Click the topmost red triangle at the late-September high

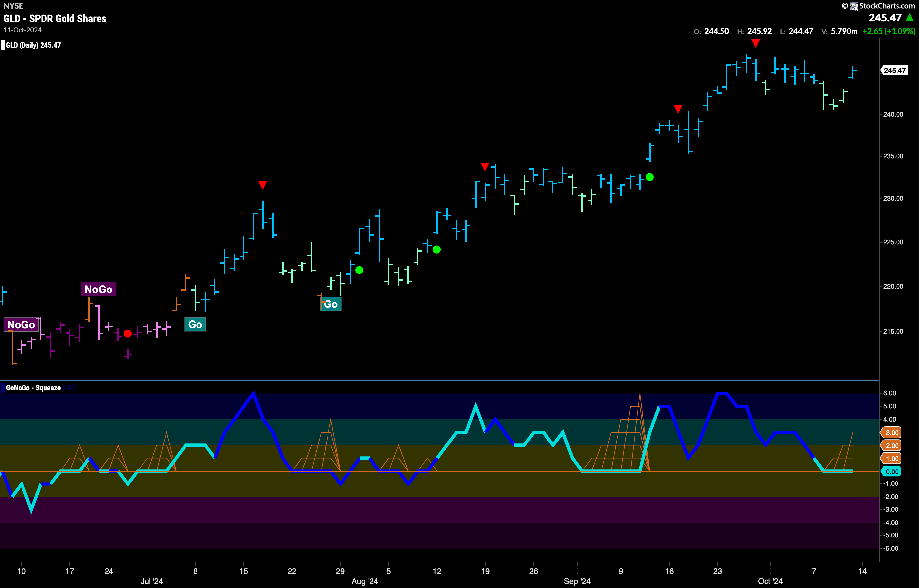click(755, 43)
